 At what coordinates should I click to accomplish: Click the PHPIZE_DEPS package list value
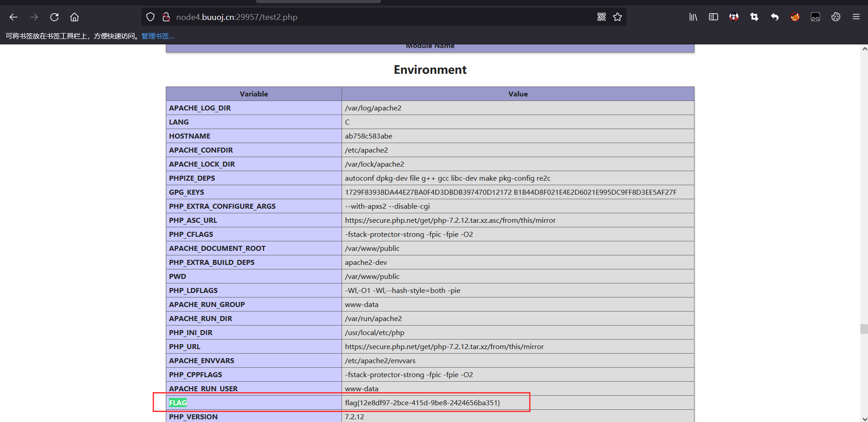tap(448, 178)
